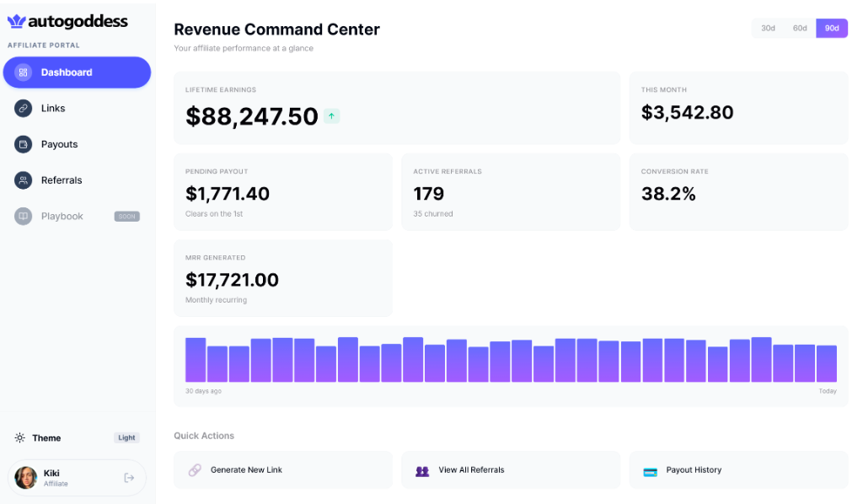
Task: Click the Links chain icon in sidebar
Action: click(23, 109)
